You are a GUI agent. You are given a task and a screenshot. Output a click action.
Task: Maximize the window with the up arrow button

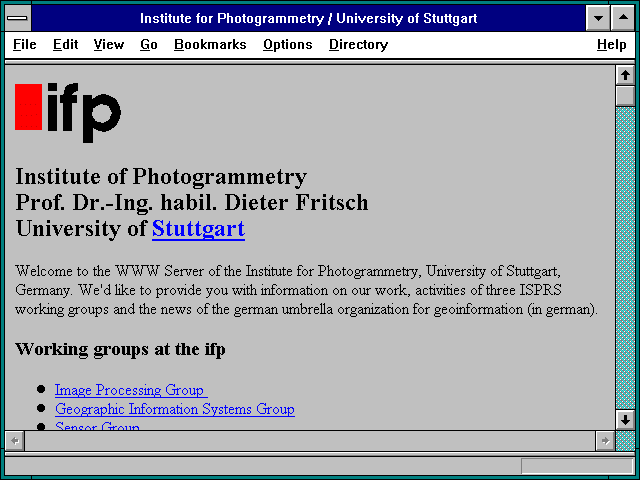tap(623, 18)
